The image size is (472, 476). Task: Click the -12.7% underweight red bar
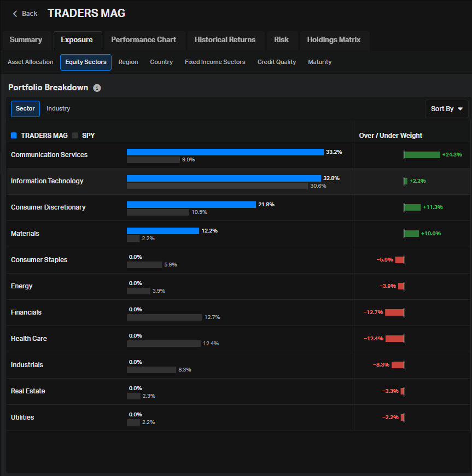point(394,312)
